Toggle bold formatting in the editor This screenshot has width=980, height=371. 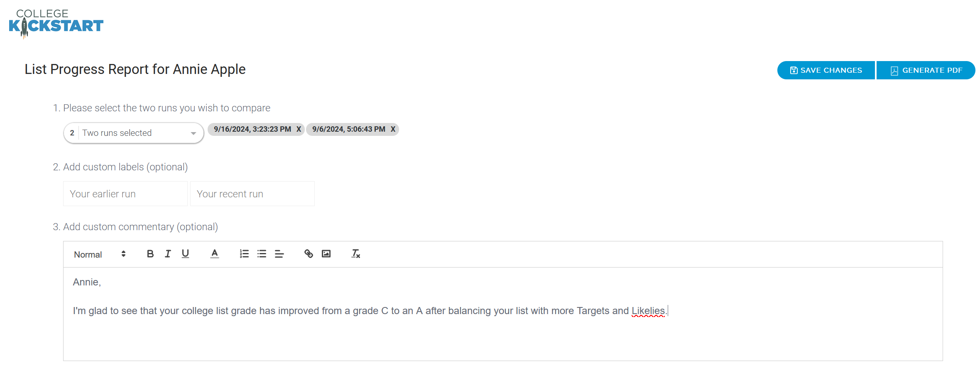tap(150, 254)
